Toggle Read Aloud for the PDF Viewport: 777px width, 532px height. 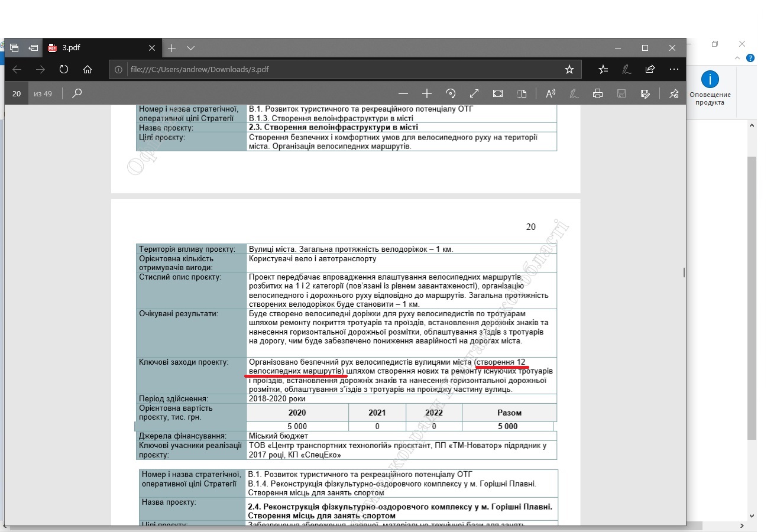pyautogui.click(x=551, y=93)
